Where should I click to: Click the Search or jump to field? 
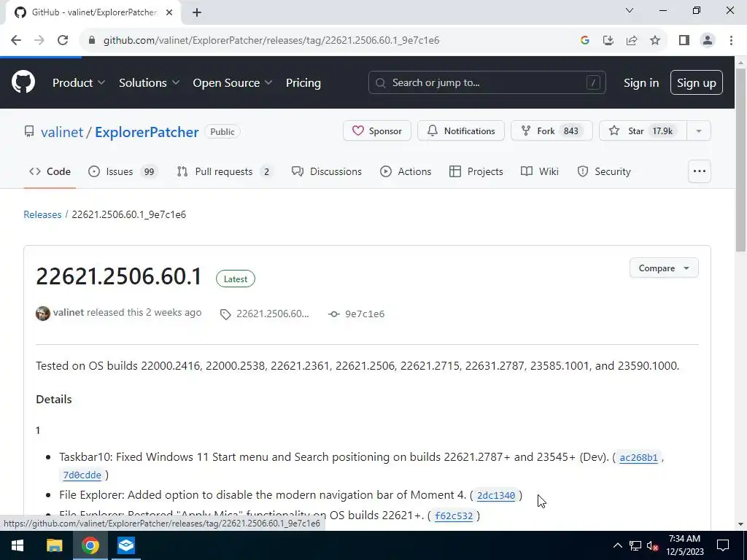pyautogui.click(x=487, y=82)
